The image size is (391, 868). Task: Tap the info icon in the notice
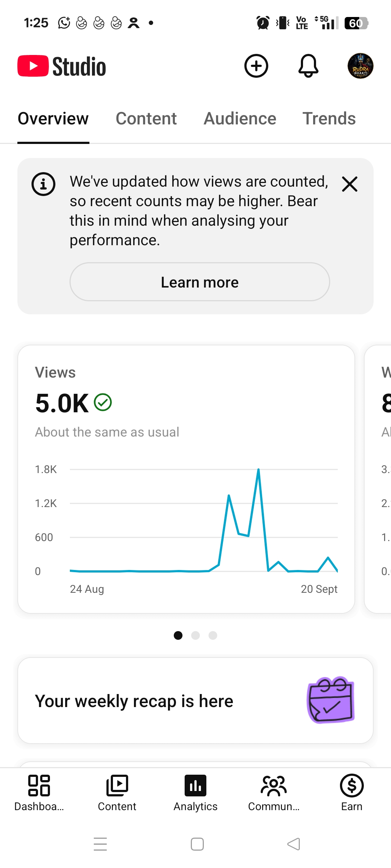43,184
